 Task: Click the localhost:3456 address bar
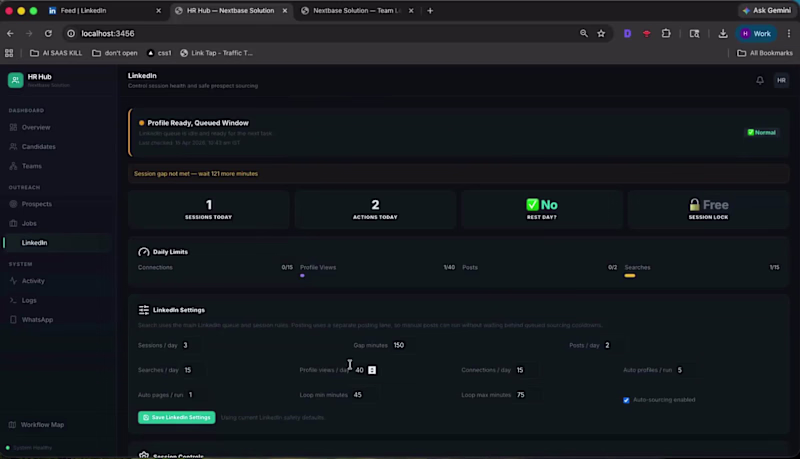[108, 34]
